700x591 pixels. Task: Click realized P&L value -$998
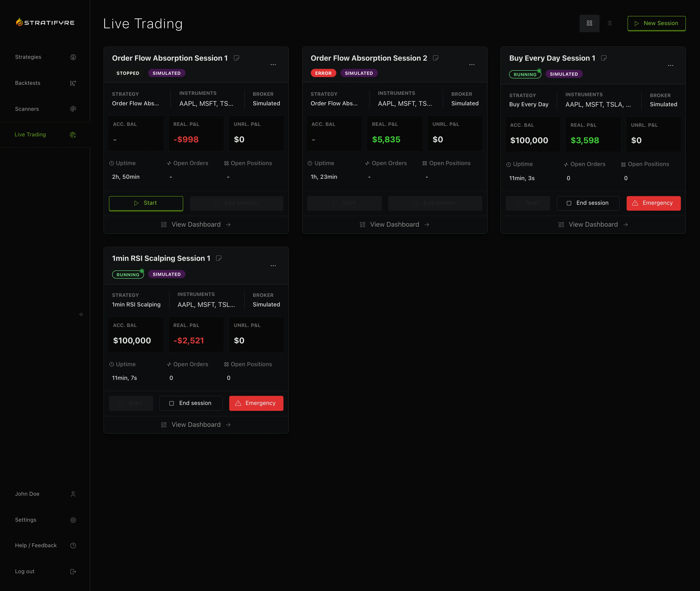tap(186, 139)
